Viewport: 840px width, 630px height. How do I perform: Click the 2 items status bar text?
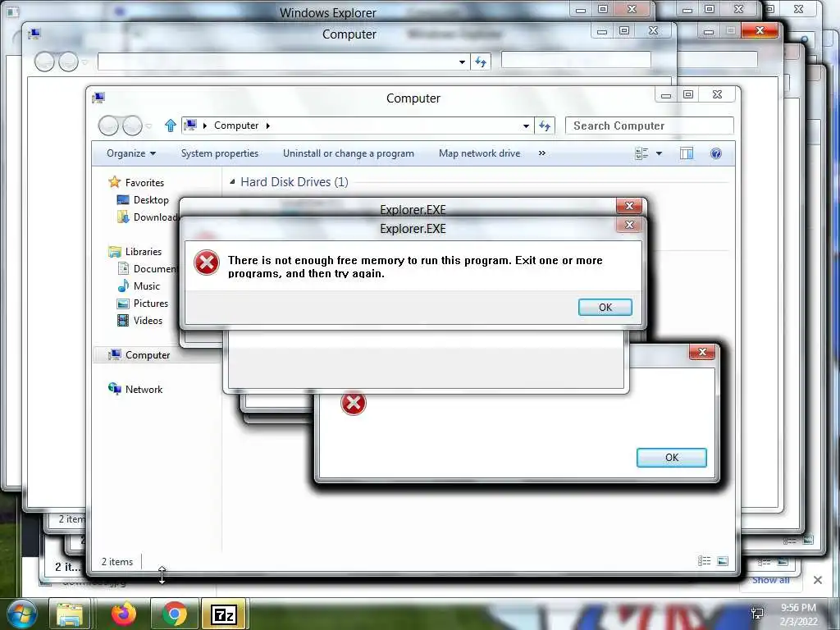coord(117,561)
